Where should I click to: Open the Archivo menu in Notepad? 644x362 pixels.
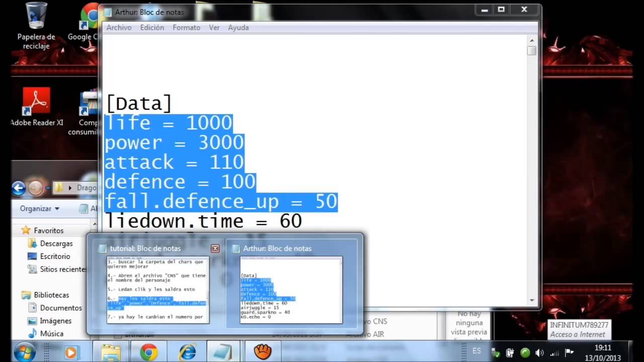[119, 28]
